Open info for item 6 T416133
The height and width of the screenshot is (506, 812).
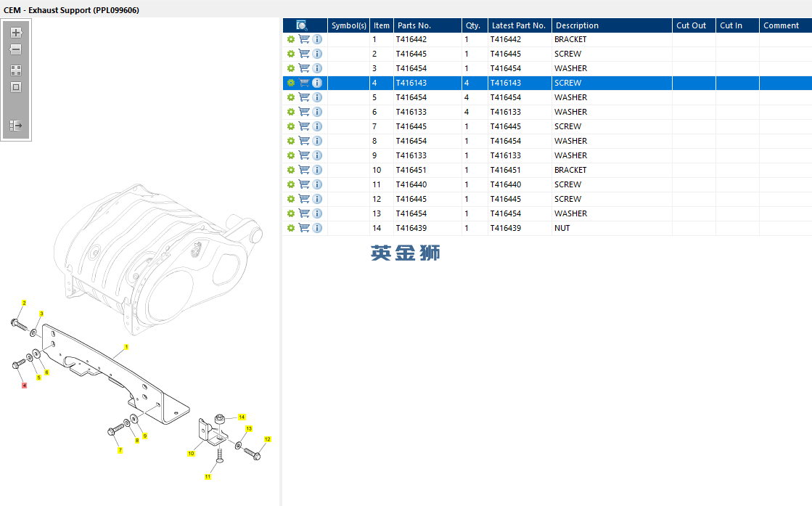[x=317, y=112]
